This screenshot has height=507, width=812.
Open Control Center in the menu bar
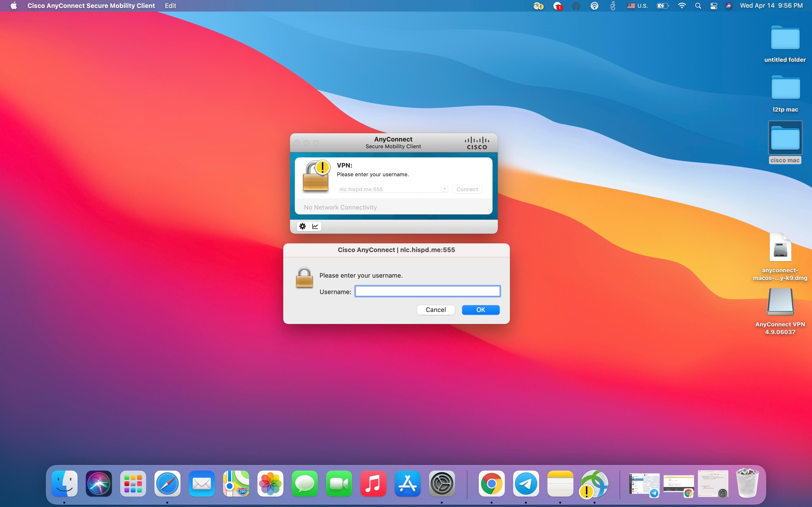pos(714,6)
